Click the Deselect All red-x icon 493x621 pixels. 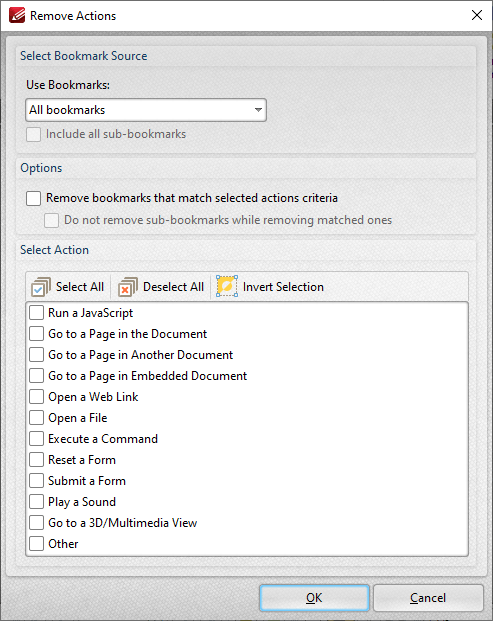coord(128,287)
